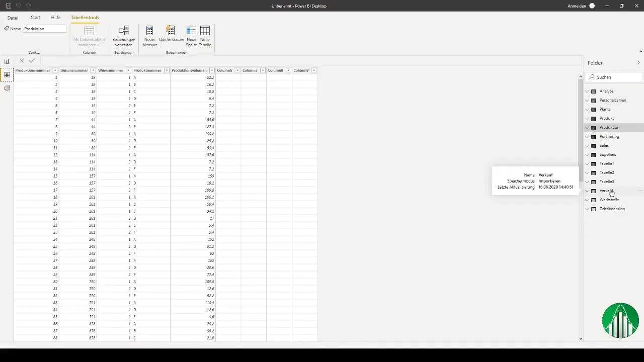Click the Suchen search box
644x362 pixels.
(614, 77)
